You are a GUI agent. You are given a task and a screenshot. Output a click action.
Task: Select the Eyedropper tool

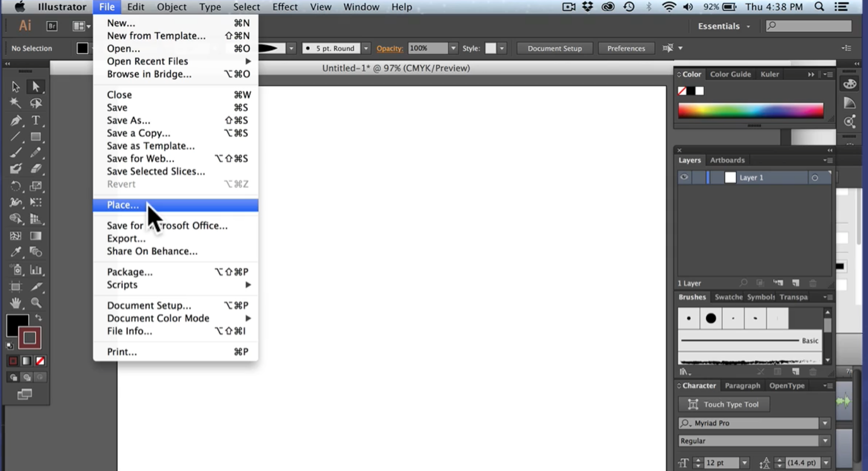pyautogui.click(x=15, y=252)
